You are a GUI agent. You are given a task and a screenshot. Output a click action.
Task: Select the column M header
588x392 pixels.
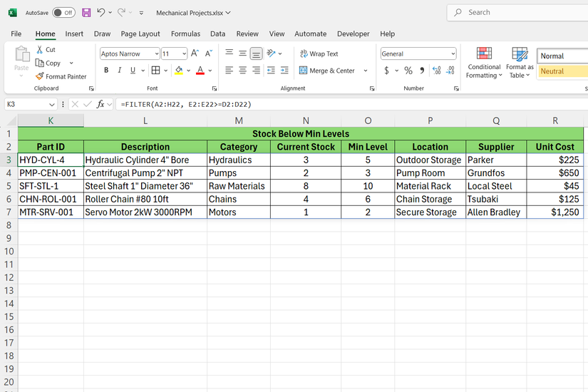click(239, 120)
